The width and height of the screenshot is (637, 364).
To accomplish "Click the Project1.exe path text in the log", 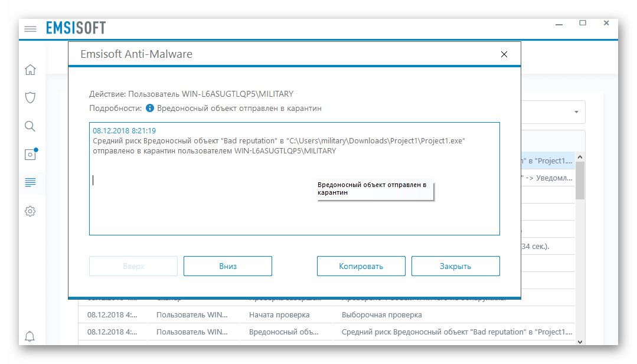I will pyautogui.click(x=375, y=141).
